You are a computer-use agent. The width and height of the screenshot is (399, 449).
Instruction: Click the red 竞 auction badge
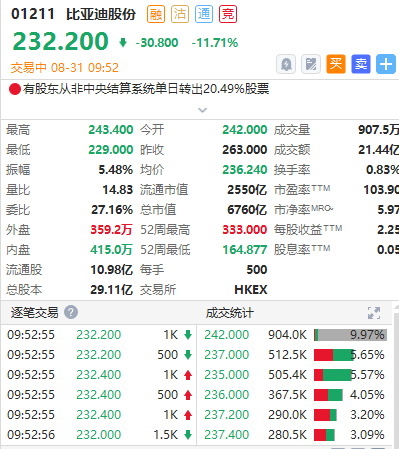pyautogui.click(x=228, y=14)
